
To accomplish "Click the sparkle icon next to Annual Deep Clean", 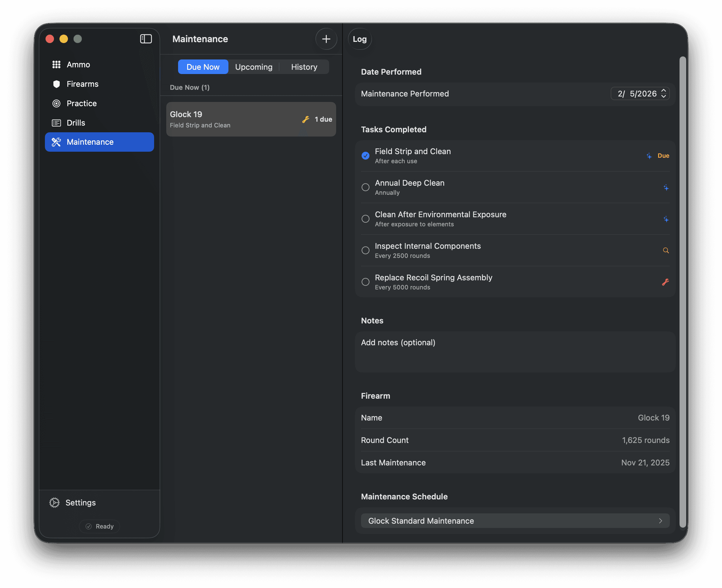I will click(666, 187).
